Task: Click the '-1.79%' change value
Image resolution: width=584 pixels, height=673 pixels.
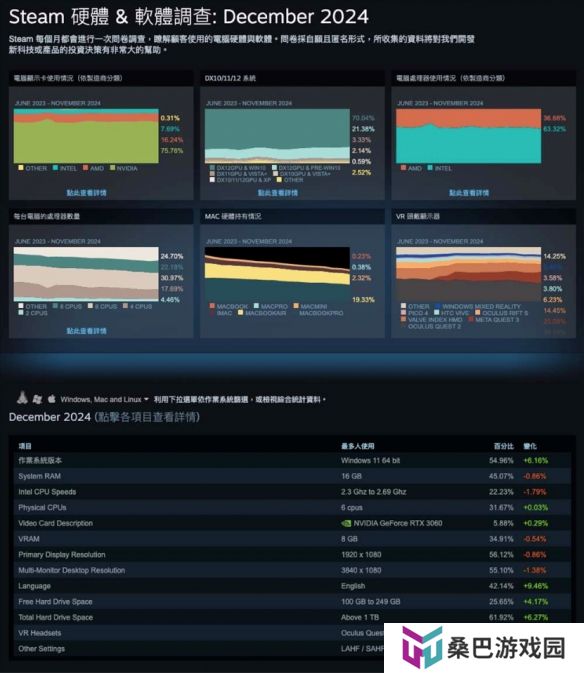Action: 535,492
